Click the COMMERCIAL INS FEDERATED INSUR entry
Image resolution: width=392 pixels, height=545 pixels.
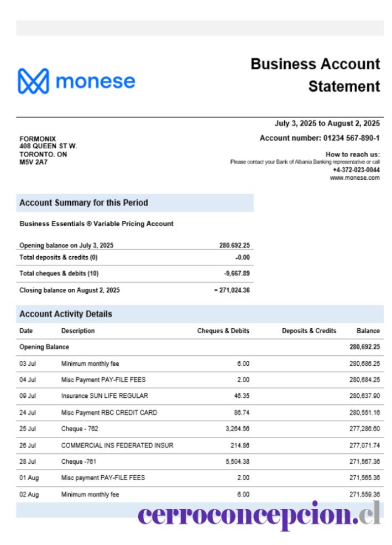(117, 445)
